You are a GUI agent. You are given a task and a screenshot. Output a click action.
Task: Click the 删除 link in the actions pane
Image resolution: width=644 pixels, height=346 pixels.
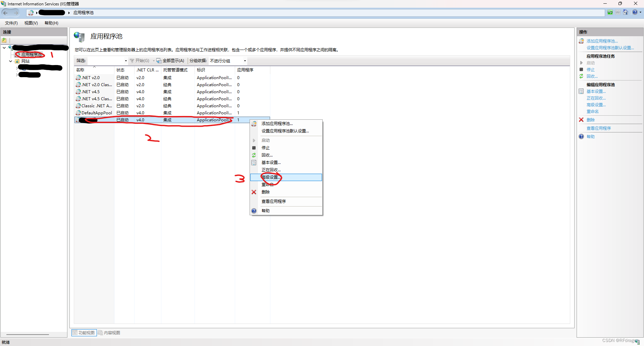click(x=591, y=120)
